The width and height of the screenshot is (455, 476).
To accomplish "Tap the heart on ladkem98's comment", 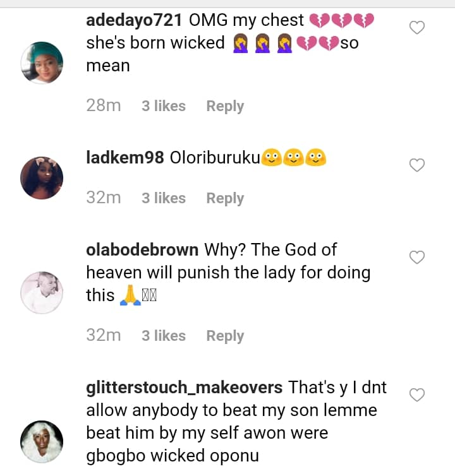I will pos(417,165).
